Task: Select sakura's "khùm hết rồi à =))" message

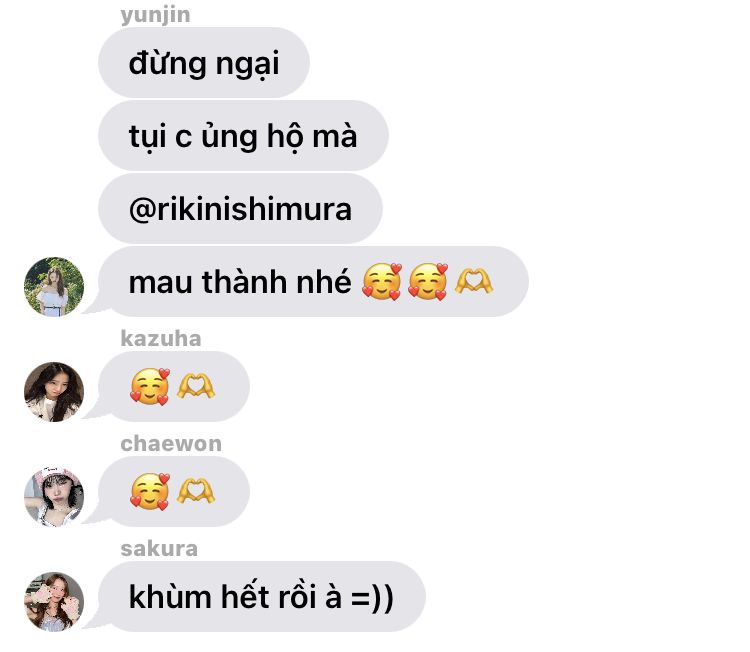Action: click(x=262, y=597)
